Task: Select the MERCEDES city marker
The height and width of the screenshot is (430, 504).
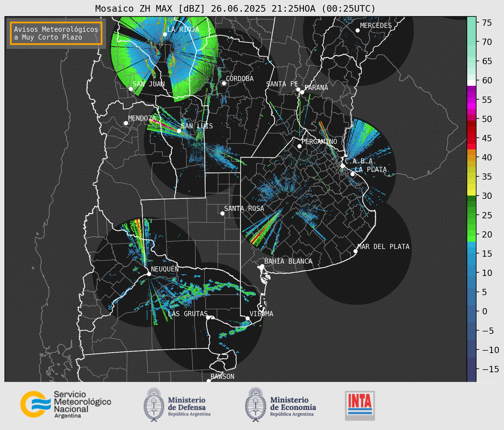Action: point(357,30)
